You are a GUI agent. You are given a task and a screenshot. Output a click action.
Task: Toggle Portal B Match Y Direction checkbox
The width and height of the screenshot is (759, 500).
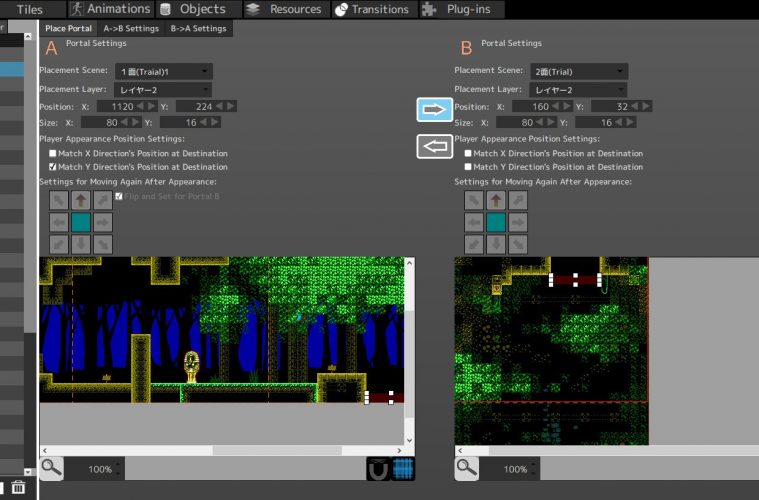coord(468,167)
